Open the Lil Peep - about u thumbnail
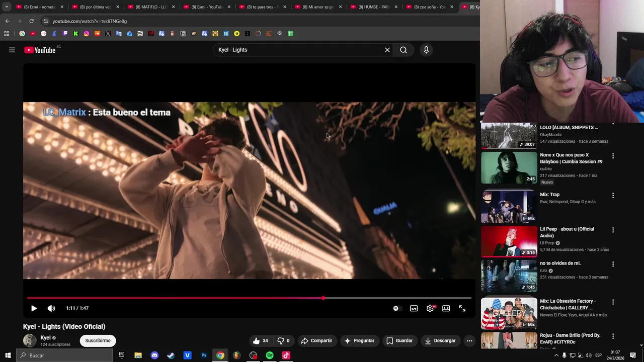This screenshot has height=362, width=644. tap(509, 241)
